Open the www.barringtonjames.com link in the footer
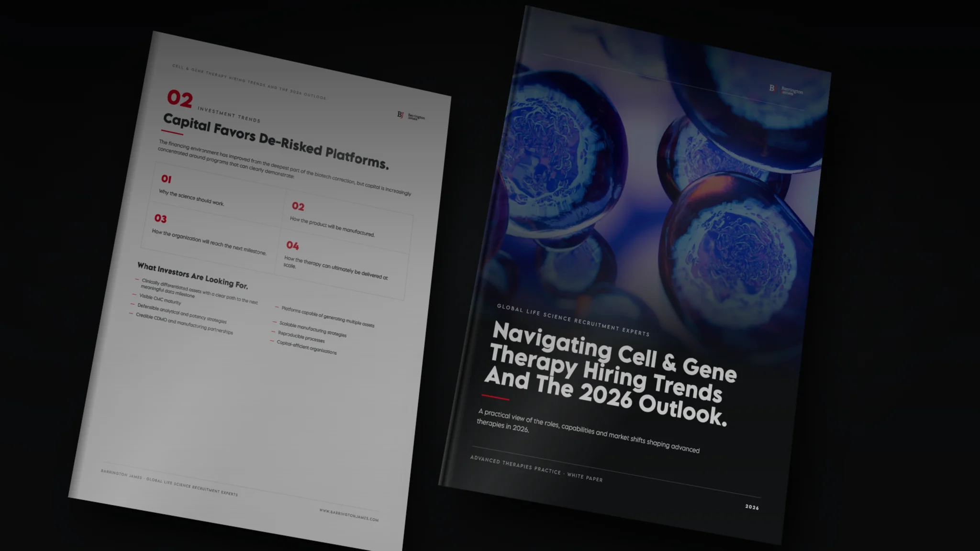 click(x=349, y=515)
